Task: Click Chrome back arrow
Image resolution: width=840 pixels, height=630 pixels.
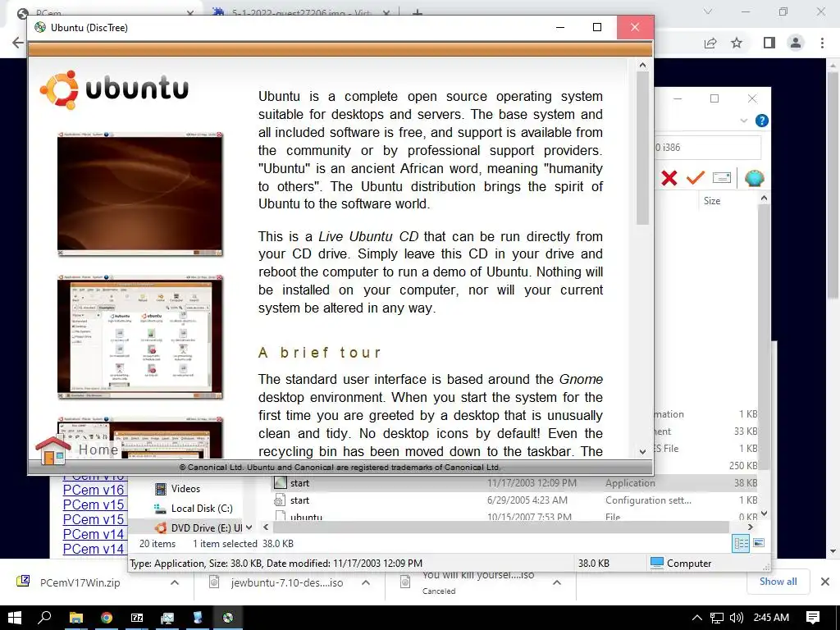Action: 18,43
